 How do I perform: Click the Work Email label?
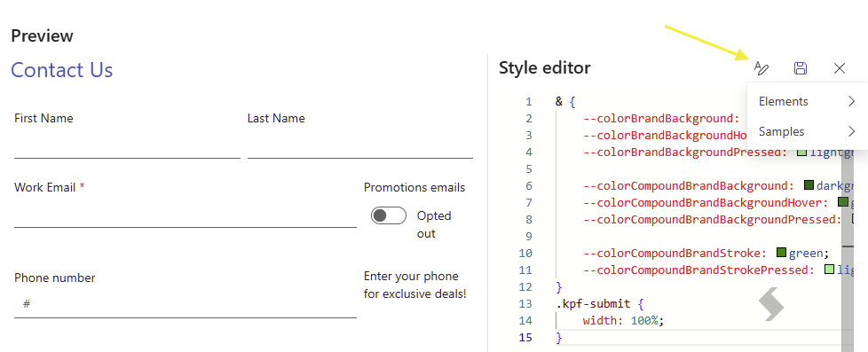pyautogui.click(x=45, y=188)
